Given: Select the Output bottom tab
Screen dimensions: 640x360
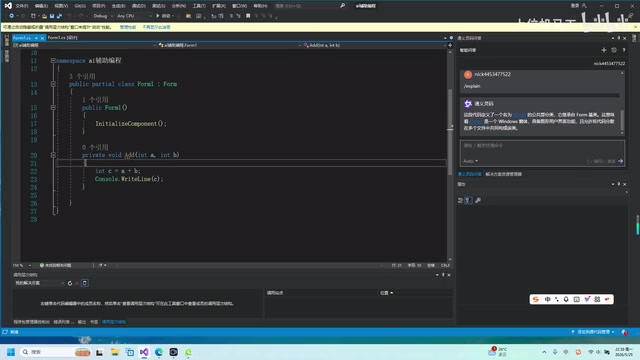Looking at the screenshot, I should click(82, 322).
